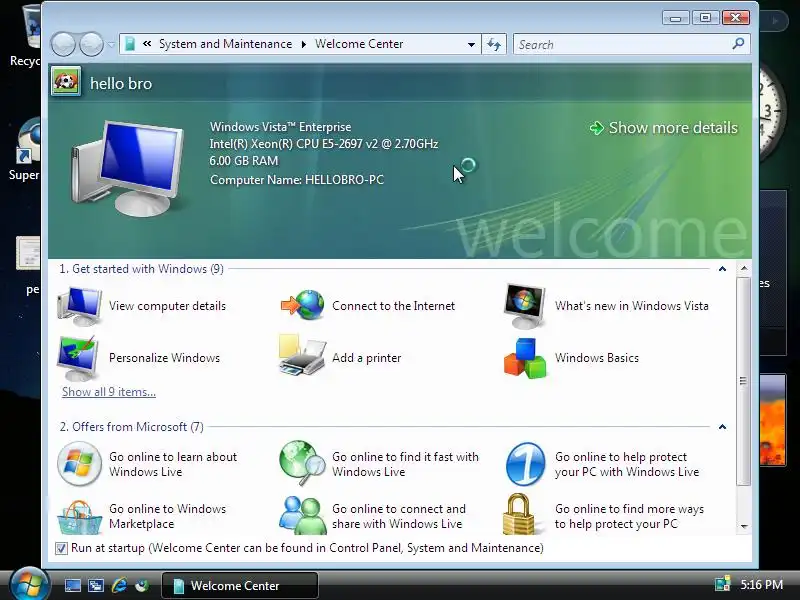
Task: Click Welcome Center in the breadcrumb
Action: [x=359, y=44]
